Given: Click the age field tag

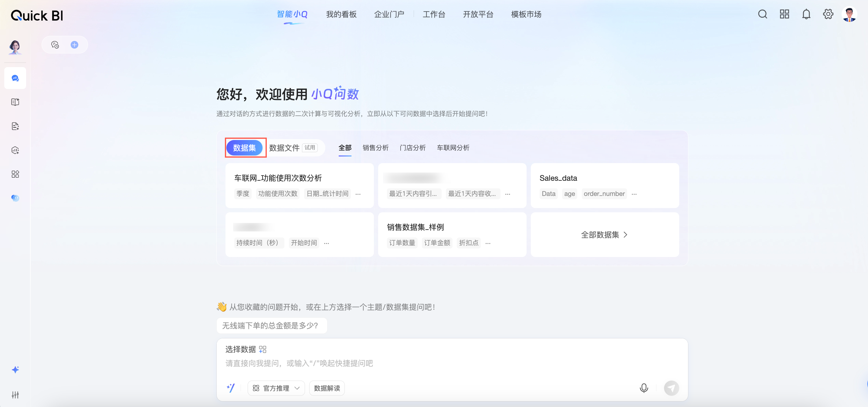Looking at the screenshot, I should [x=569, y=194].
